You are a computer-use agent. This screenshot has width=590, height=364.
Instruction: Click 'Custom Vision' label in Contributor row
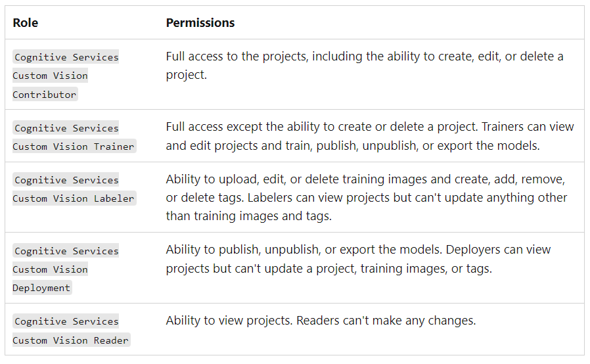pyautogui.click(x=50, y=76)
